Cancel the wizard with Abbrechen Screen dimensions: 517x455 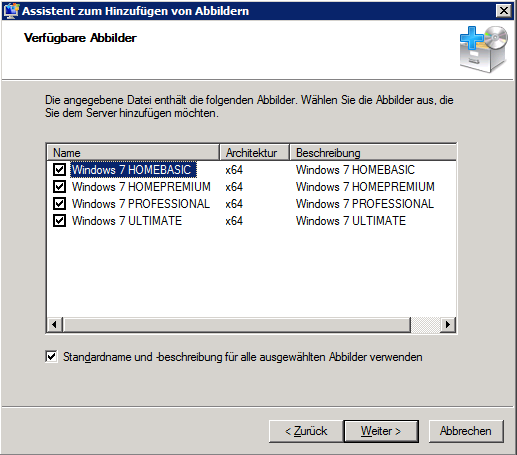click(x=466, y=431)
